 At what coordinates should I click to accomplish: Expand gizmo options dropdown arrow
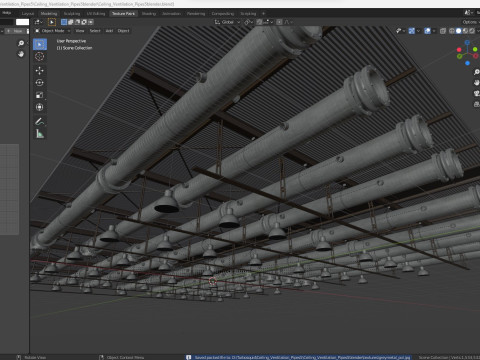[x=418, y=31]
